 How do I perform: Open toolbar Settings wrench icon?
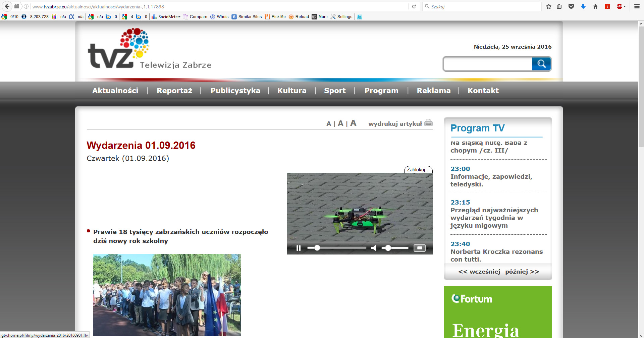341,16
